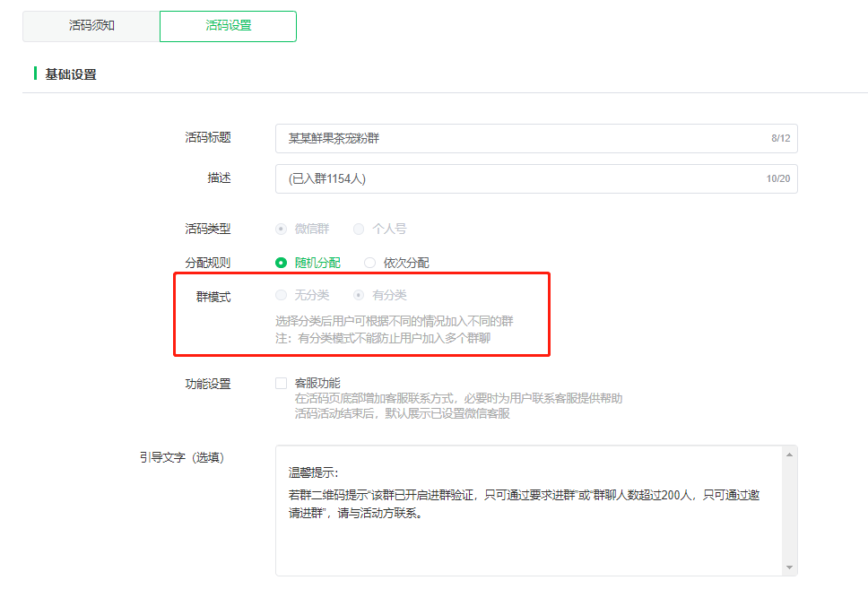Select 随机分配 allocation rule
868x589 pixels.
click(282, 264)
